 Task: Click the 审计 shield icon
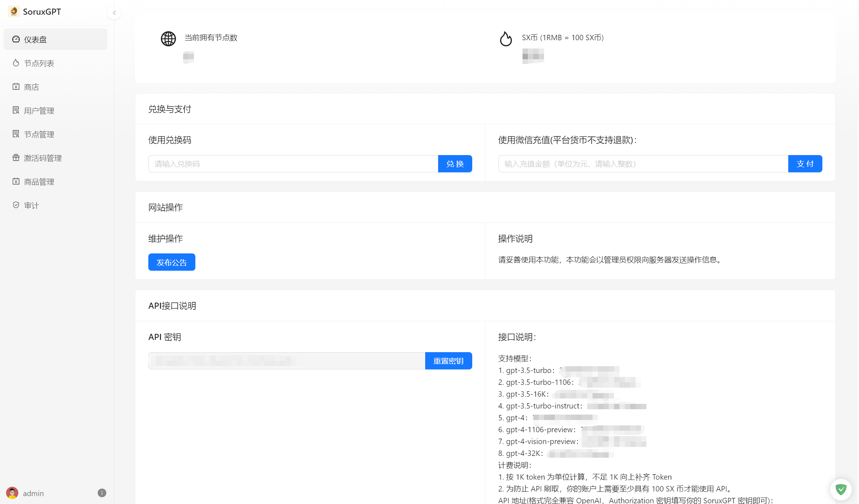coord(16,205)
